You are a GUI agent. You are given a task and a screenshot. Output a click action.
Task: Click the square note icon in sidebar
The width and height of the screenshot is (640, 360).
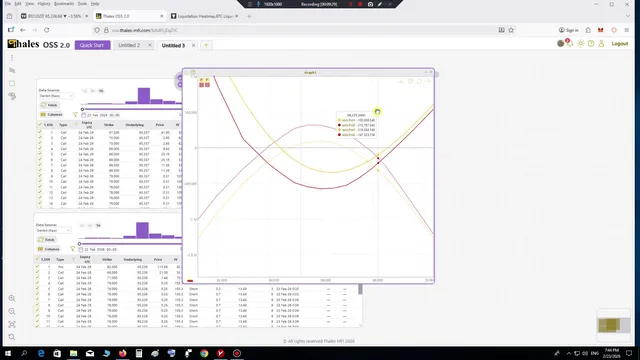[12, 83]
